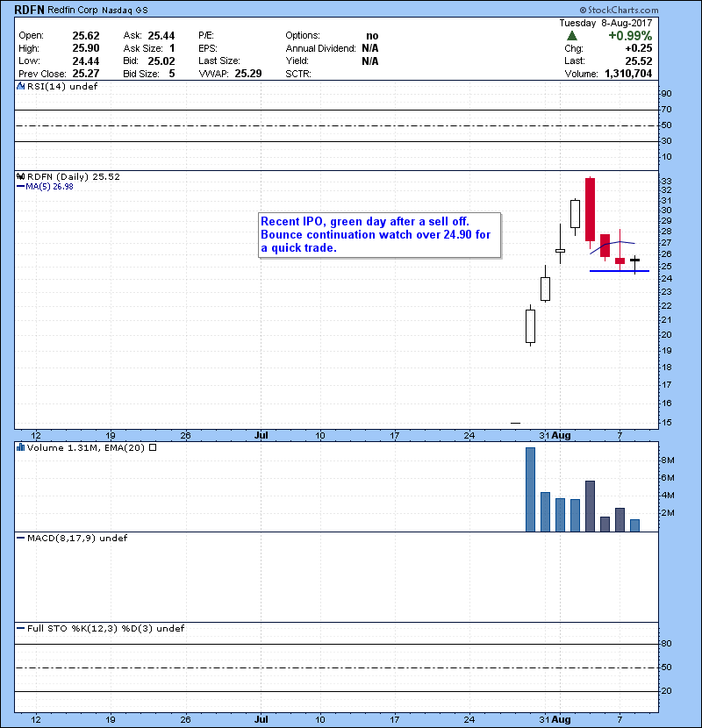This screenshot has width=702, height=728.
Task: Click the RDFN (Daily) 25.52 chart title
Action: (74, 177)
